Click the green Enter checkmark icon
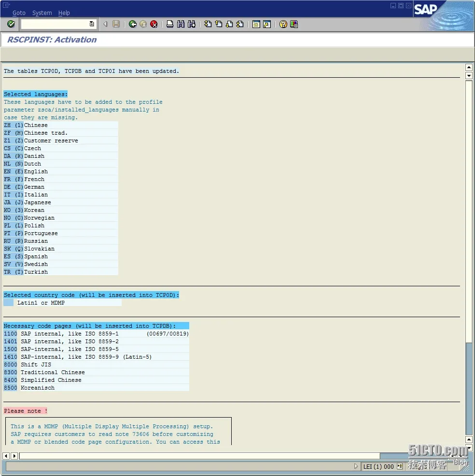The height and width of the screenshot is (476, 475). point(11,24)
